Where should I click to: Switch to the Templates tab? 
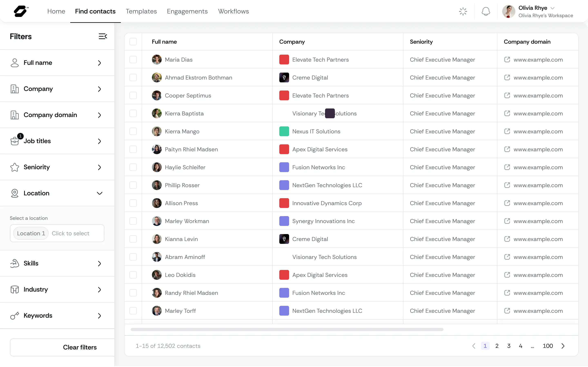coord(141,11)
